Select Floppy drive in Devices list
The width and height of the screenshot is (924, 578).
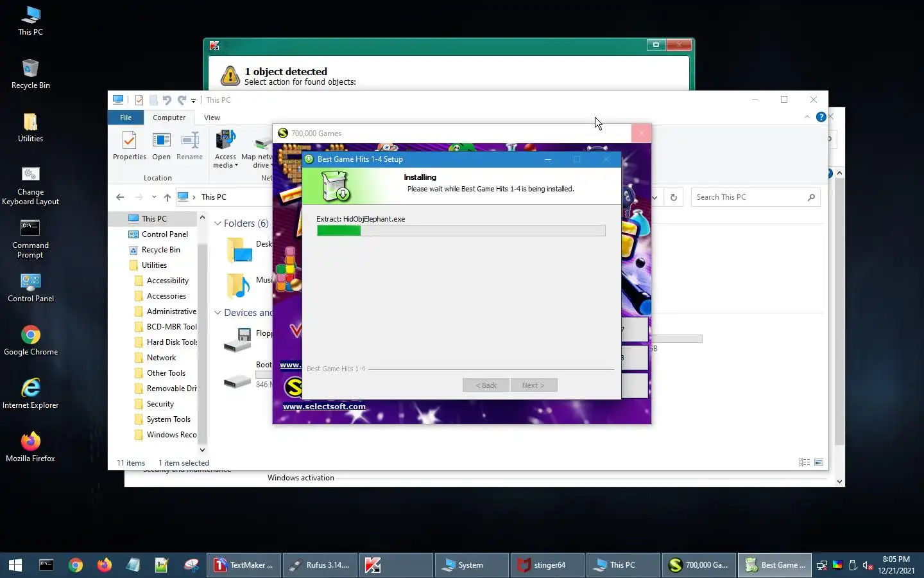point(248,339)
